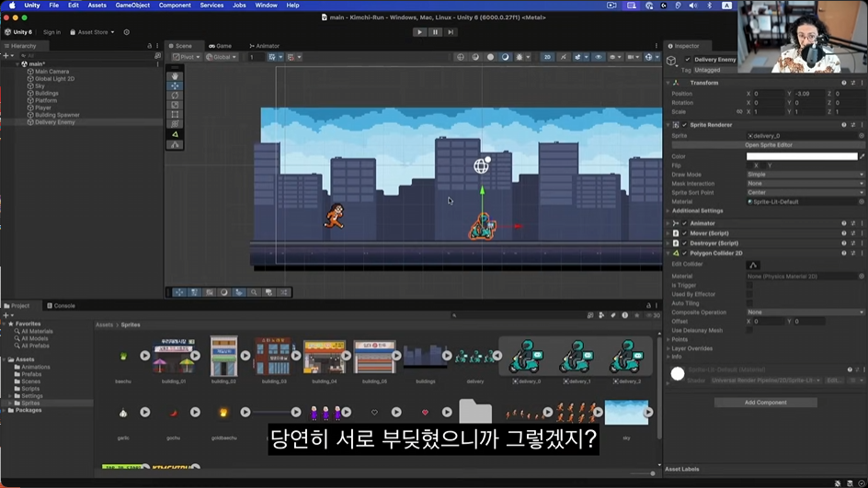The image size is (868, 488).
Task: Toggle scene visibility eye icon in Scene toolbar
Action: (x=599, y=57)
